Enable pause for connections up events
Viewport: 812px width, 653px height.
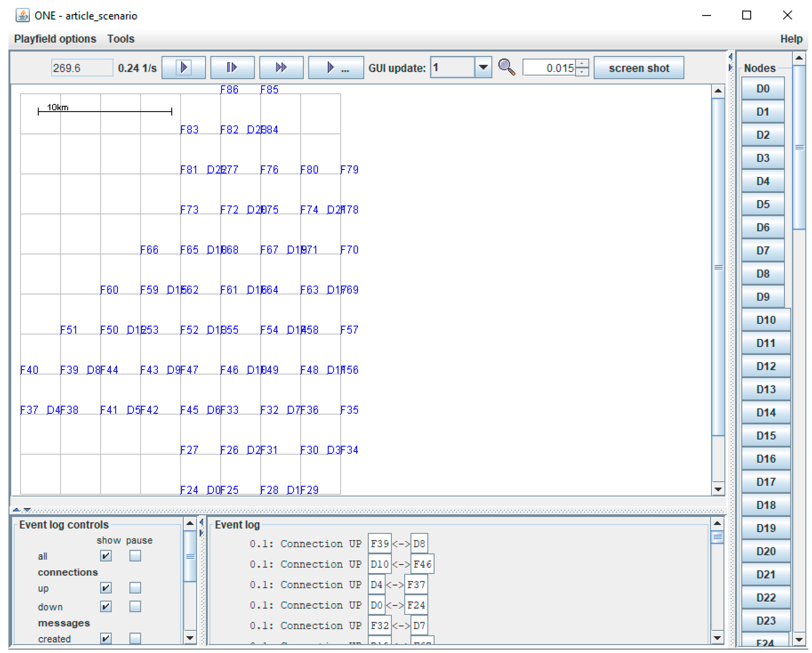coord(135,588)
